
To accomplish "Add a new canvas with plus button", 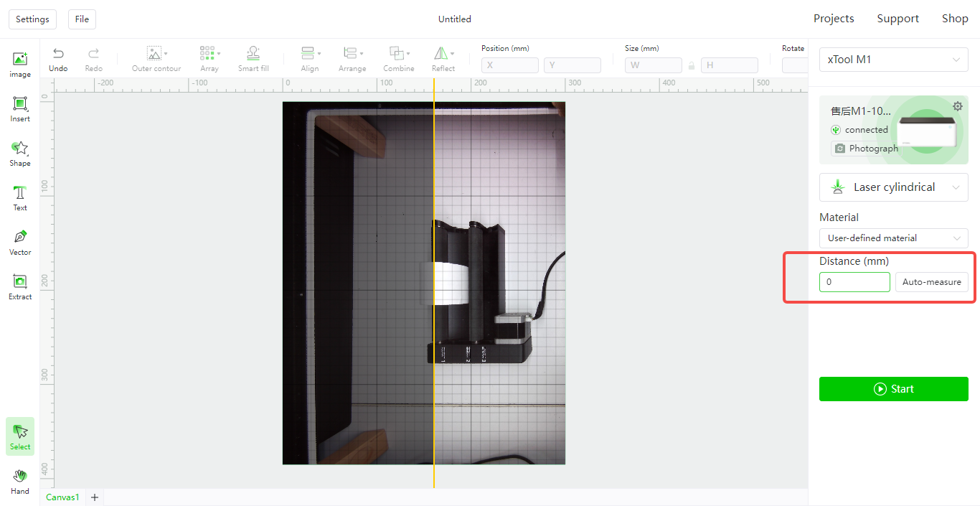I will (94, 497).
